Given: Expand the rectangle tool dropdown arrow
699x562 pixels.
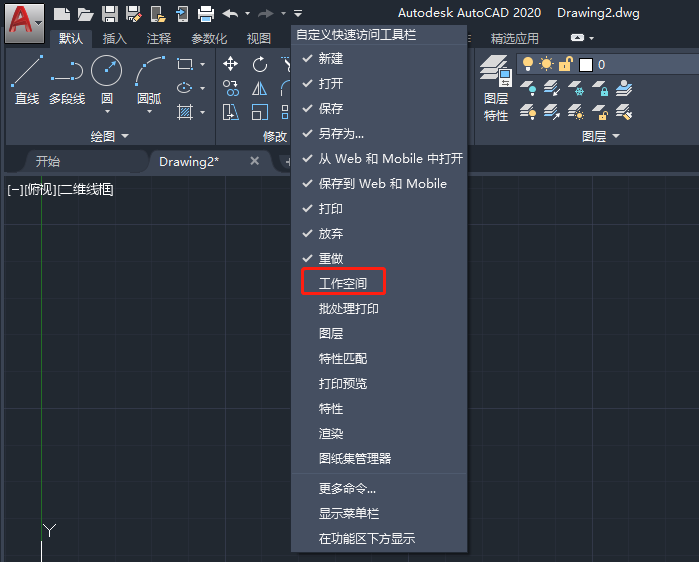Looking at the screenshot, I should tap(203, 65).
